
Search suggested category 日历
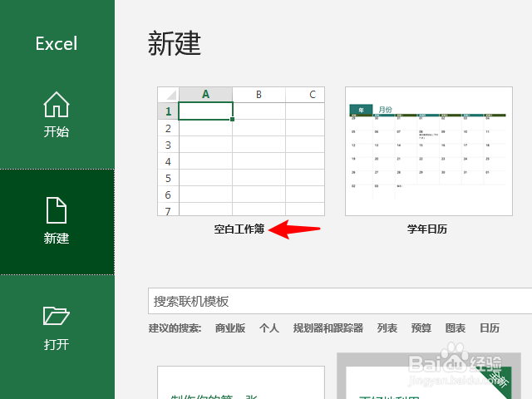pos(490,328)
